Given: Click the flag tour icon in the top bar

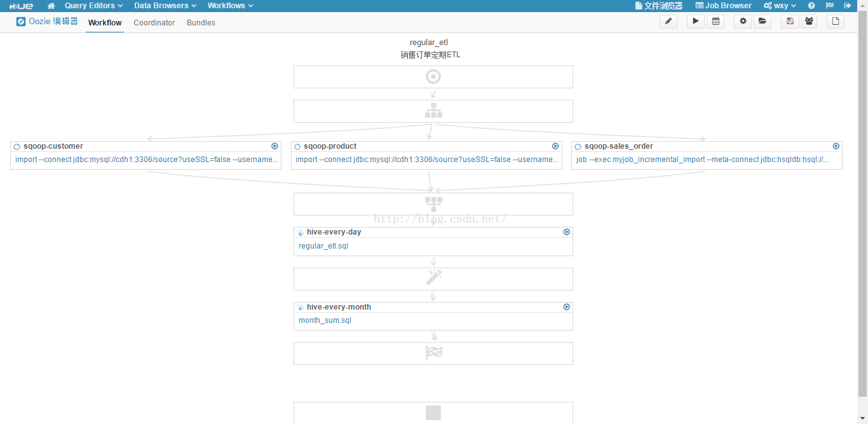Looking at the screenshot, I should pos(829,6).
